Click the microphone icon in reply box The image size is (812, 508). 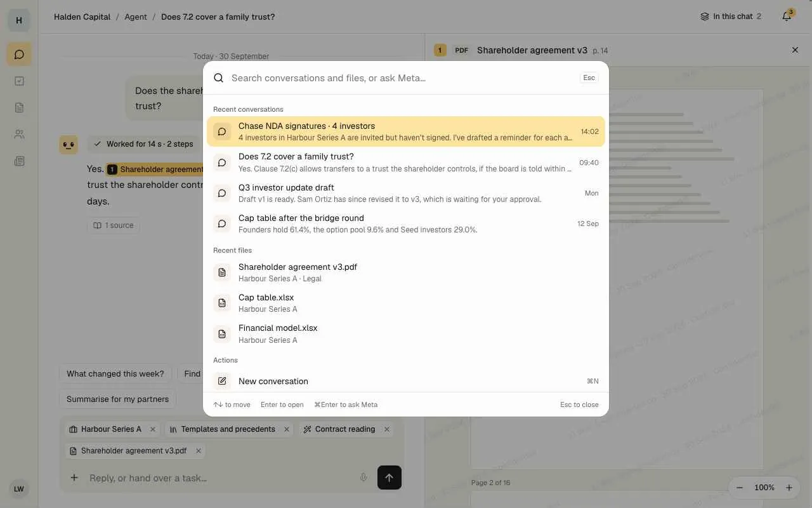pos(363,478)
